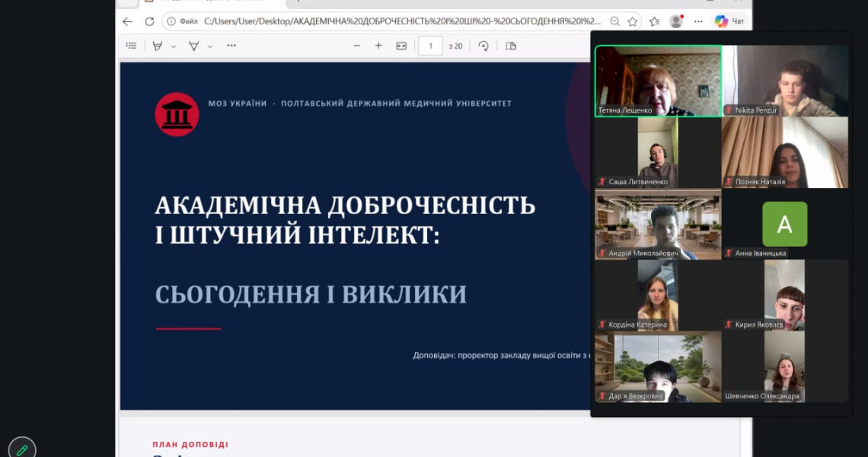Click the Доповідач presenter line
868x457 pixels.
point(502,355)
